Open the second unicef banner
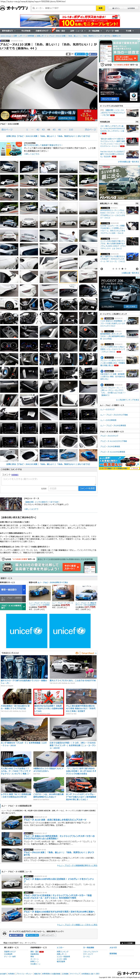 [70, 631]
